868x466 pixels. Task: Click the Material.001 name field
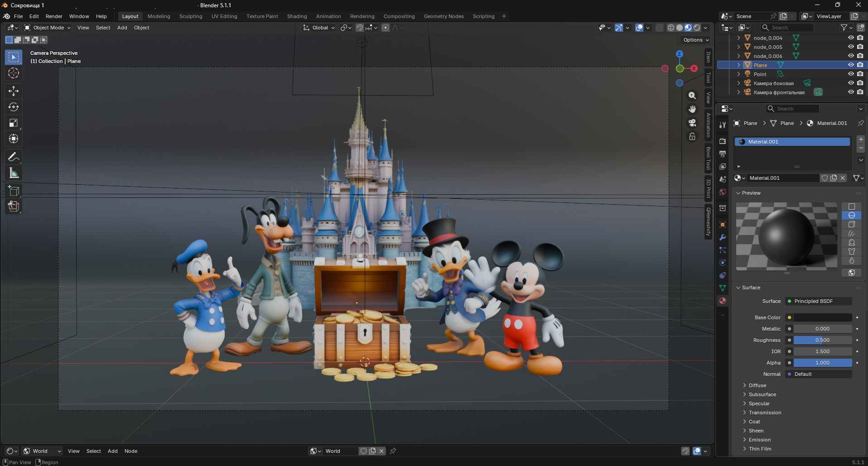(x=783, y=178)
